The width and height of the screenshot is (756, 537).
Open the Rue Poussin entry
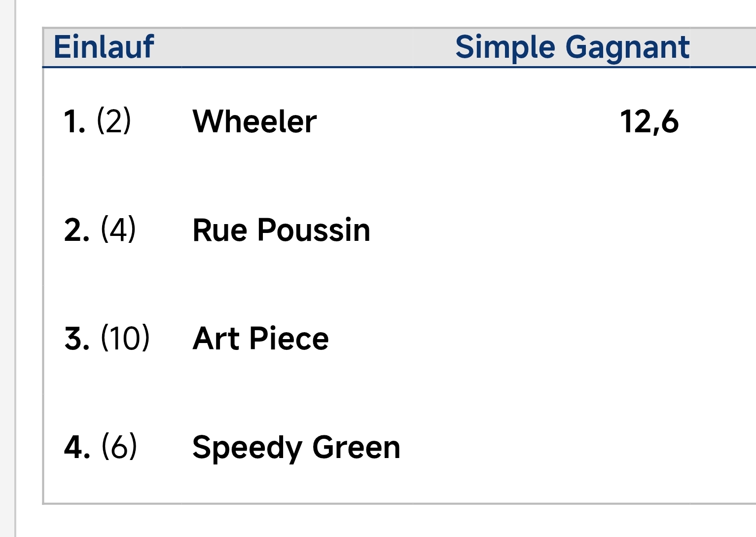tap(281, 230)
